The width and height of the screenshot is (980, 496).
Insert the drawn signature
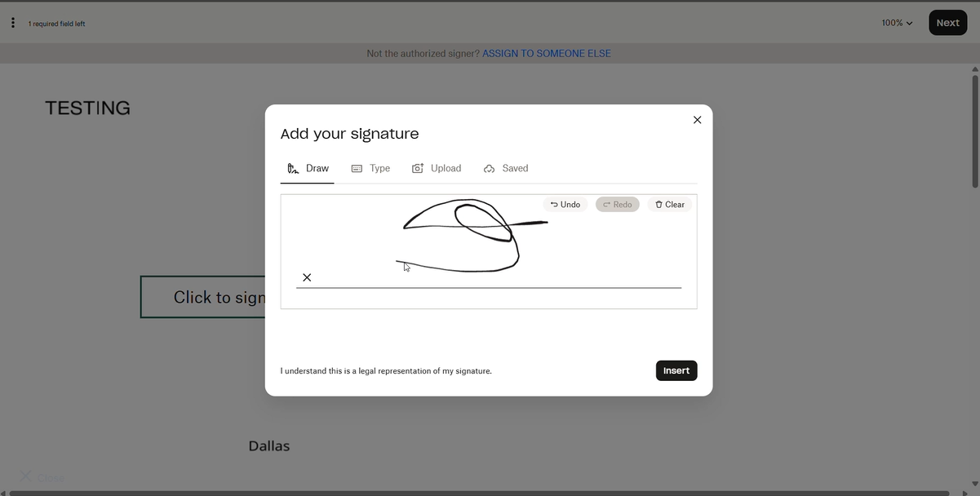click(676, 370)
